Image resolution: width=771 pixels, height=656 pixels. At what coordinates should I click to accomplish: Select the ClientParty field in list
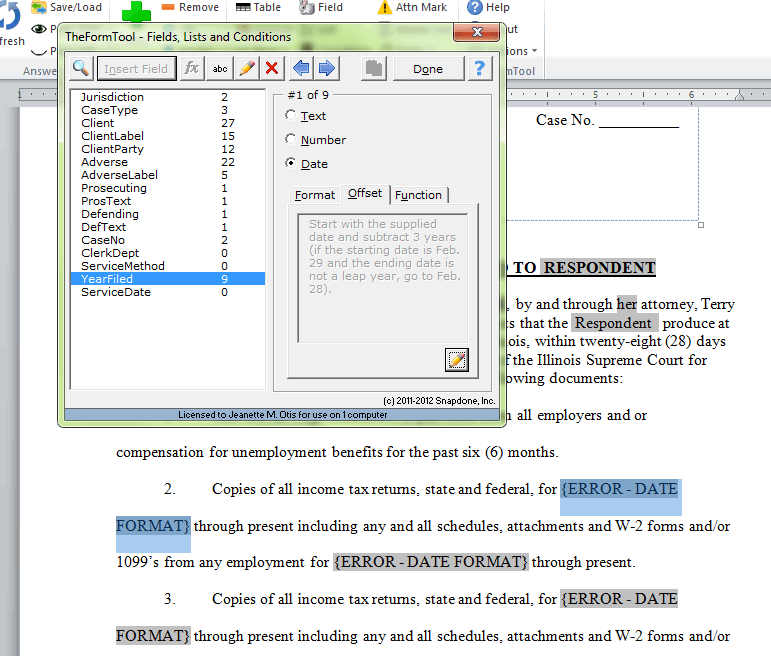click(112, 149)
